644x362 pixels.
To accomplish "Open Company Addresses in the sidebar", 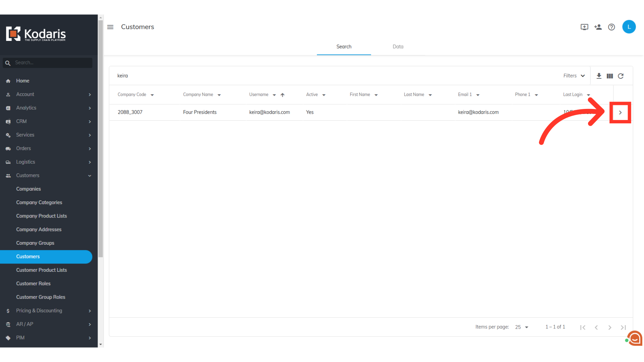I will [39, 230].
